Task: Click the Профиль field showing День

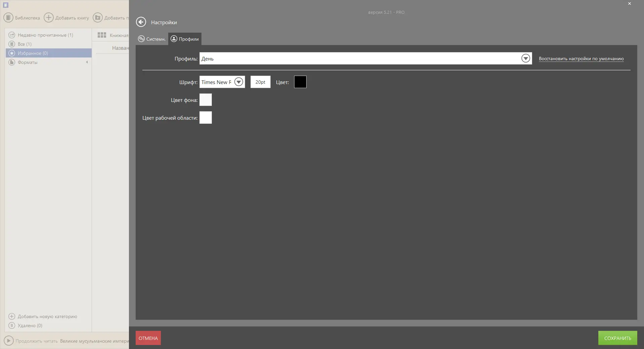Action: 366,59
